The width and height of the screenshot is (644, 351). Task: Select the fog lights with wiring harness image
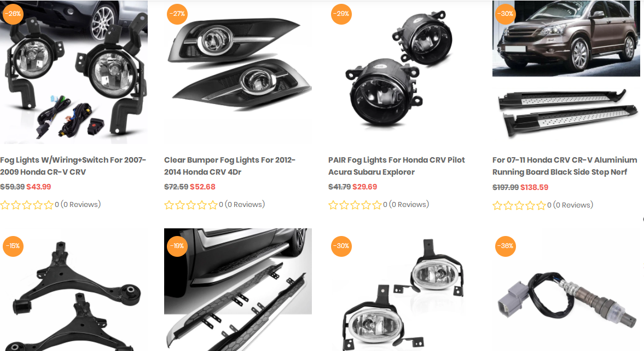(74, 72)
